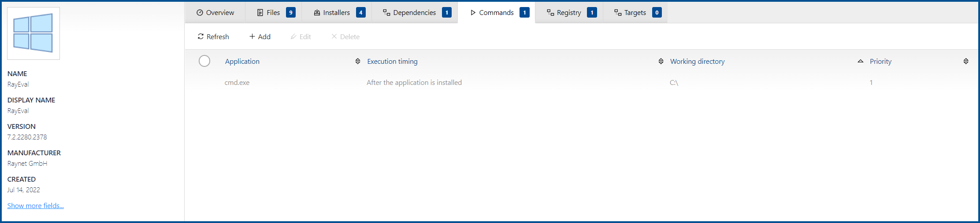Click the Dependencies count badge
This screenshot has height=223, width=980.
click(447, 12)
